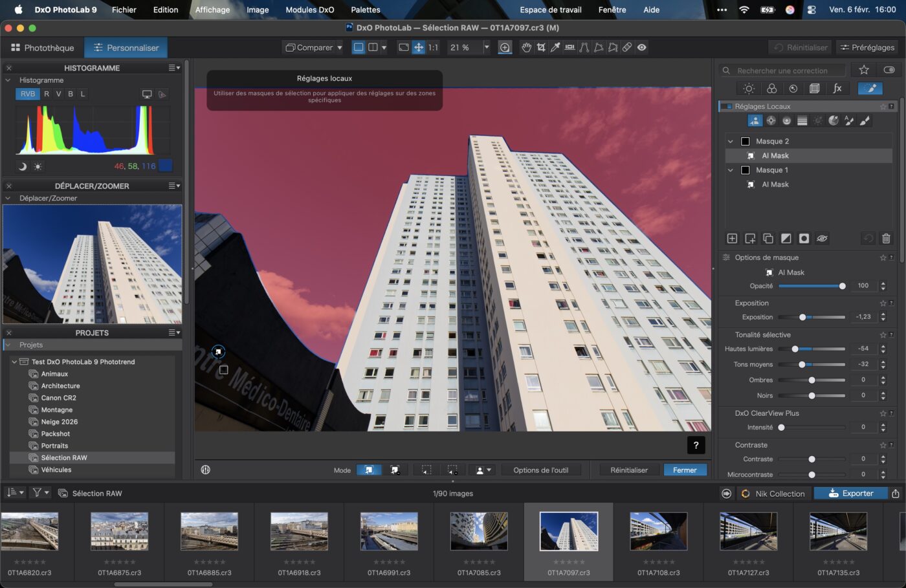Activate the hand pan tool
This screenshot has width=906, height=588.
pos(527,47)
